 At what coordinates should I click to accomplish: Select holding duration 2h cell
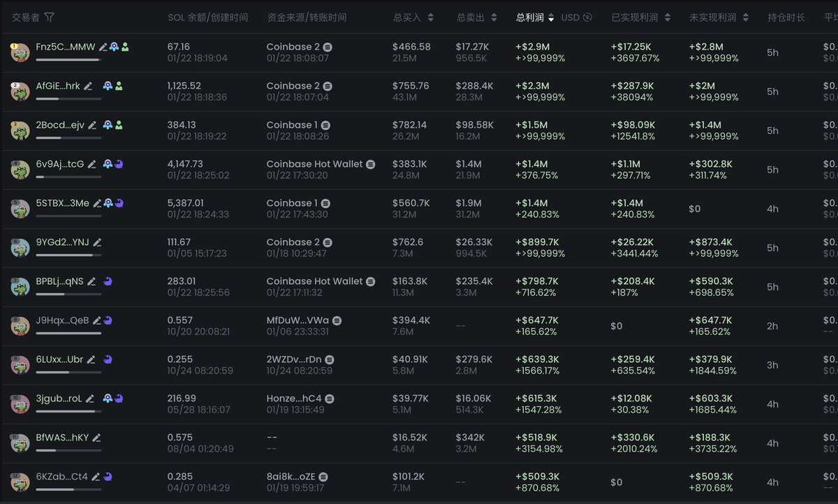pyautogui.click(x=772, y=326)
